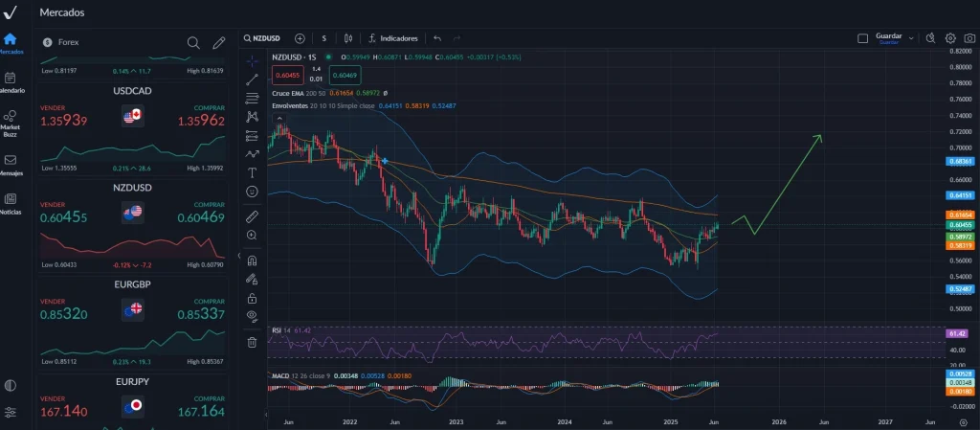Click the red chart sell button 0.60455
Screen dimensions: 980x430
(x=287, y=76)
